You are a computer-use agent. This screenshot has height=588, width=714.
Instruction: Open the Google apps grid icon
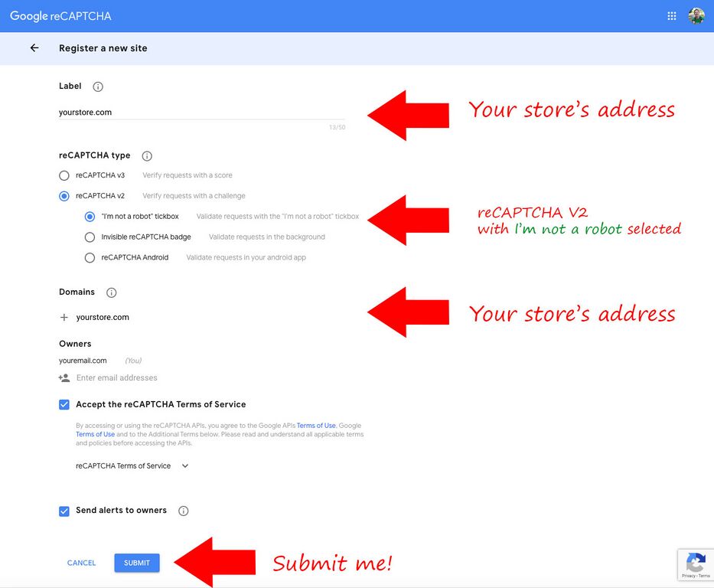click(672, 16)
